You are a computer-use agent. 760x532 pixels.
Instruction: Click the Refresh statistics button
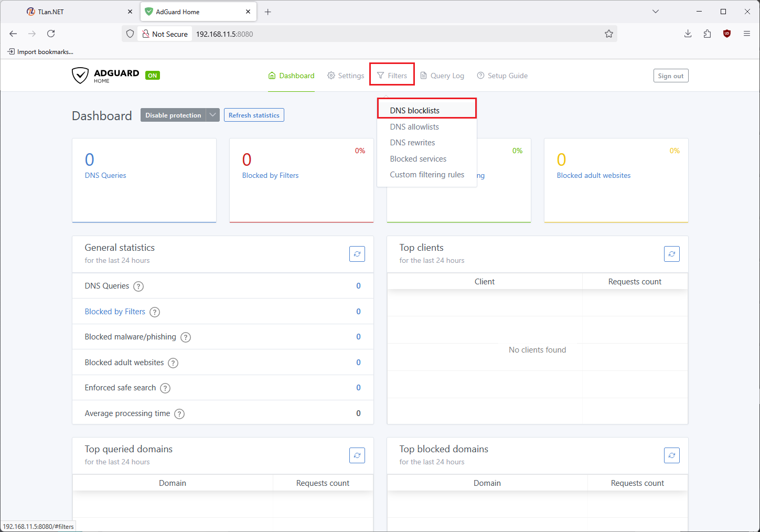click(x=254, y=115)
